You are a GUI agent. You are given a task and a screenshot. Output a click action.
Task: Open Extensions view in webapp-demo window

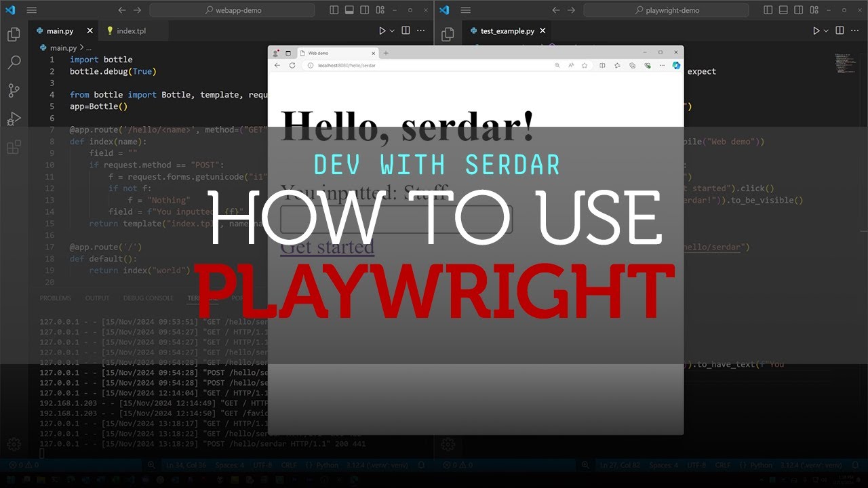[14, 147]
